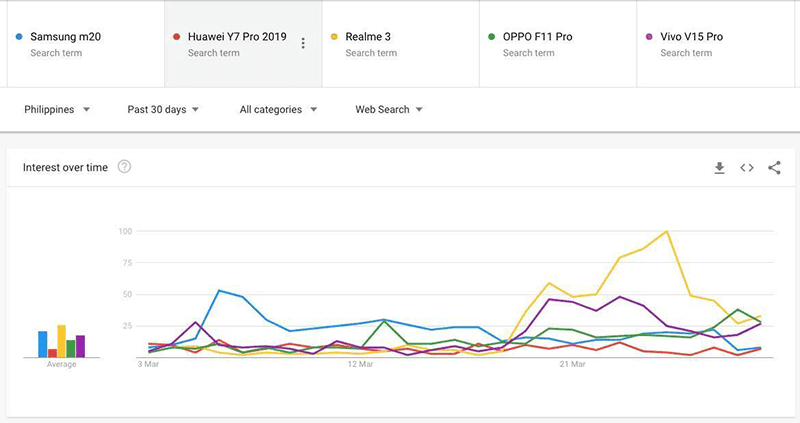
Task: Click the '100' y-axis value
Action: click(x=125, y=231)
